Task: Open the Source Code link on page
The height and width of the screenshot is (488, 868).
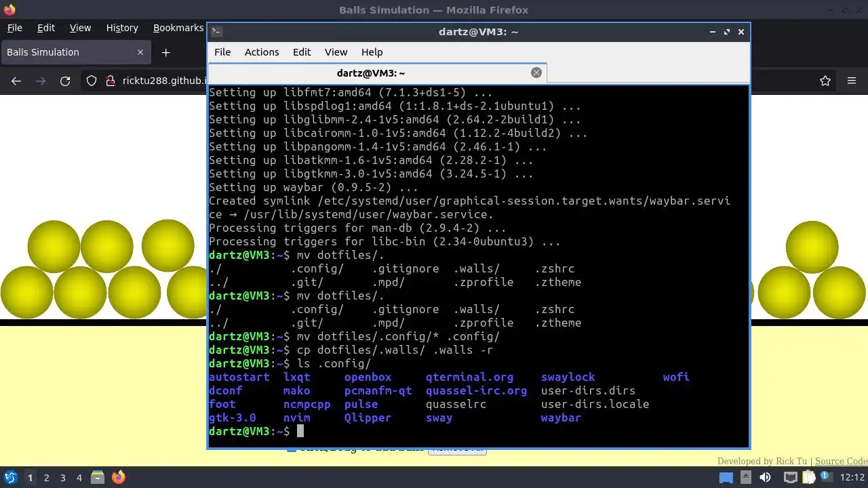Action: pyautogui.click(x=841, y=462)
